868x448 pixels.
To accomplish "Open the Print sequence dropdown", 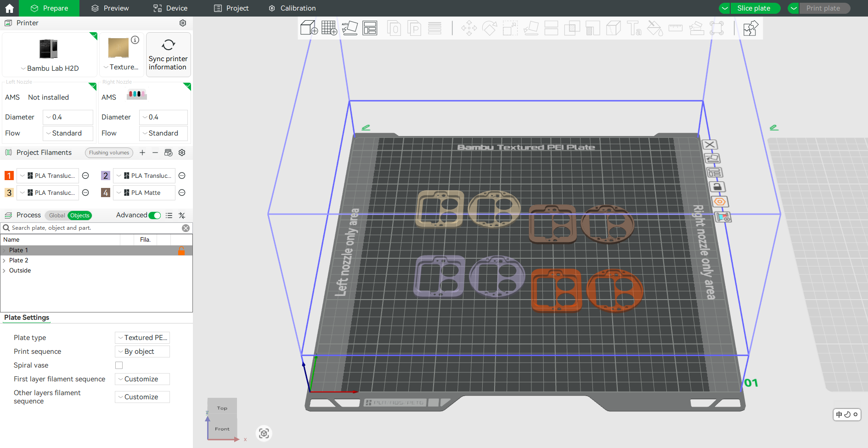I will (142, 352).
